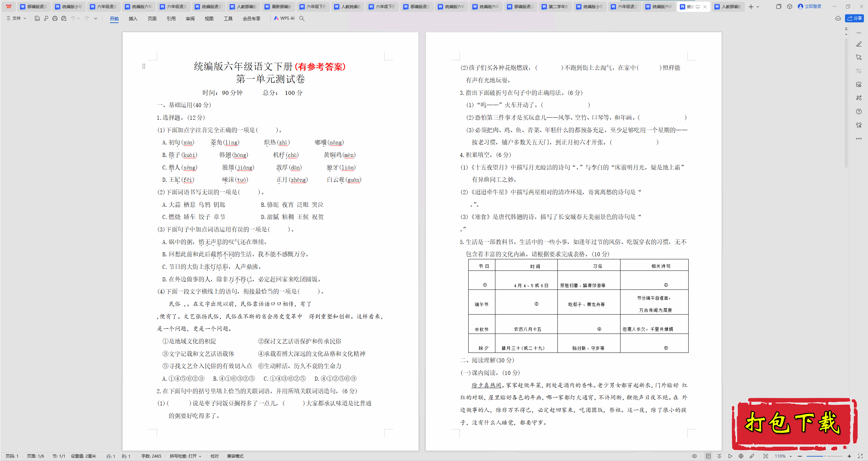The height and width of the screenshot is (461, 868).
Task: Click 校对 in the status bar
Action: pos(215,456)
